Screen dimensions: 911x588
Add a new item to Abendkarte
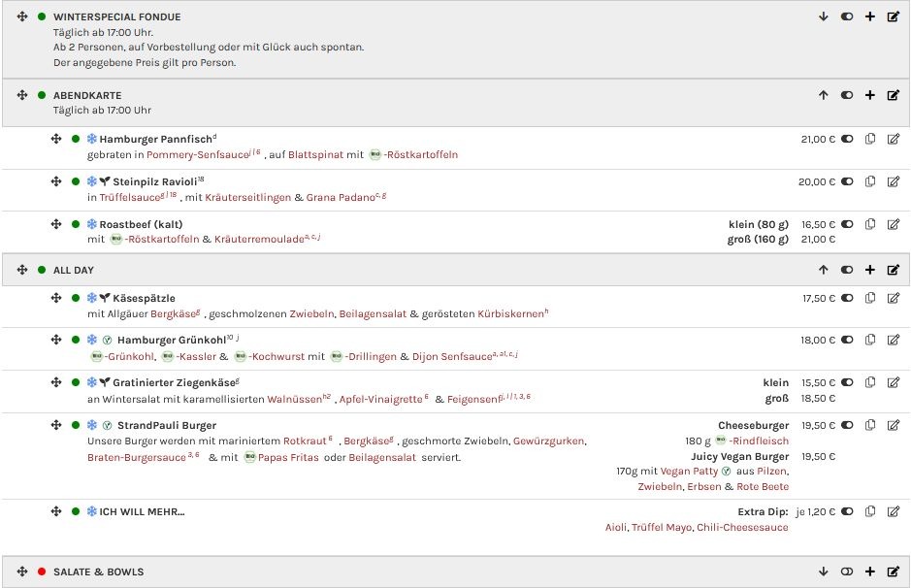870,95
